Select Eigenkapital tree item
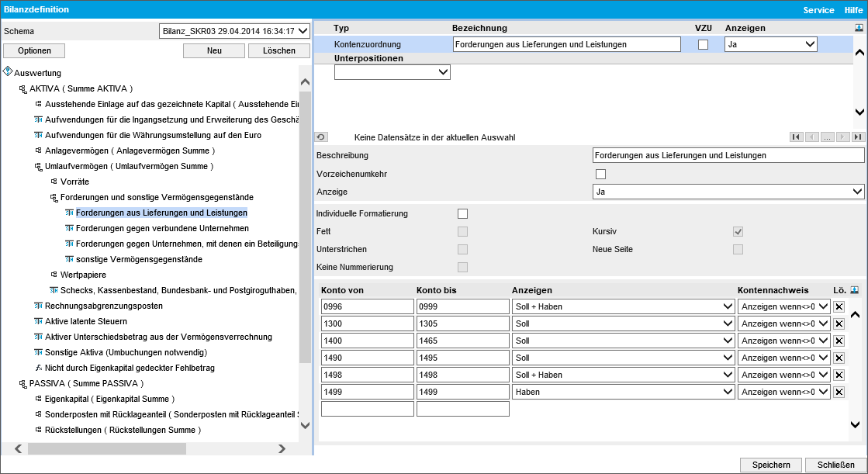 pos(109,399)
